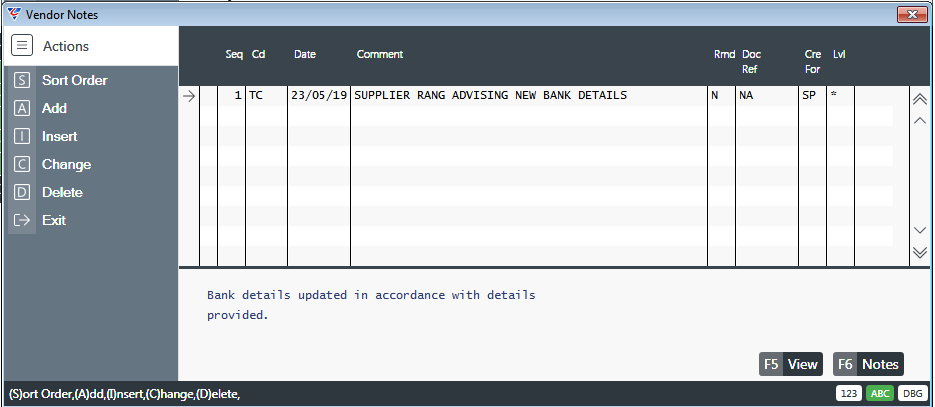Select the I Insert key icon
Screen dimensions: 935x407
22,136
